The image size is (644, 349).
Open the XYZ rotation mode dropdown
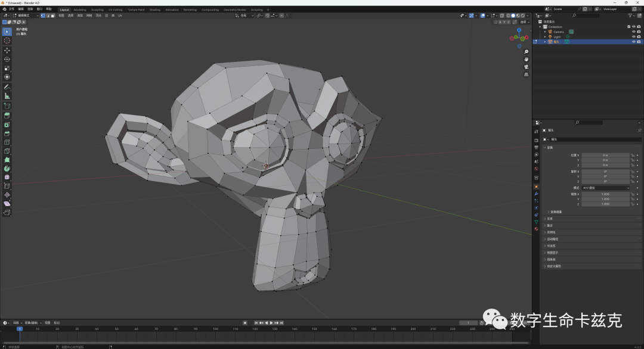[605, 188]
